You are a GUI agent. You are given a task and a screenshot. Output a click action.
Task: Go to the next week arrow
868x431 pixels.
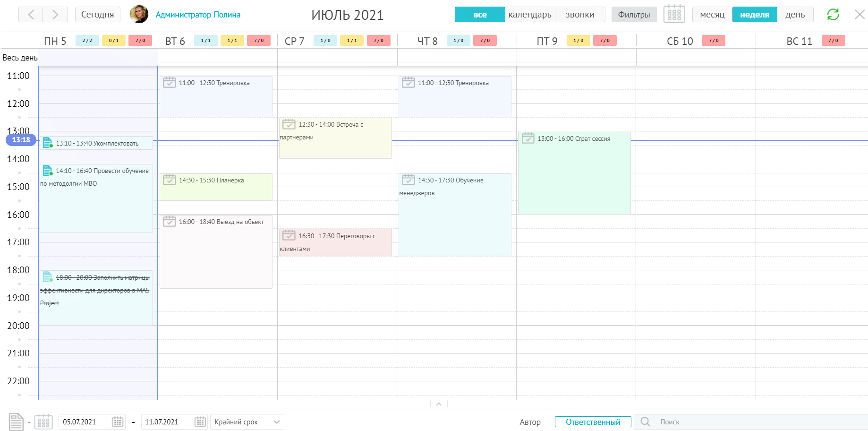[x=55, y=15]
